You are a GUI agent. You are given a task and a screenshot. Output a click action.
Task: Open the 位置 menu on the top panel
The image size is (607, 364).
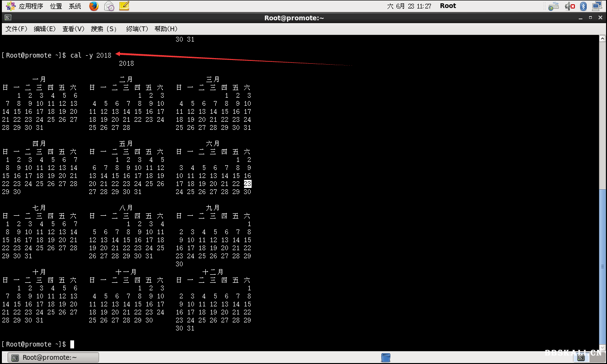click(x=55, y=6)
